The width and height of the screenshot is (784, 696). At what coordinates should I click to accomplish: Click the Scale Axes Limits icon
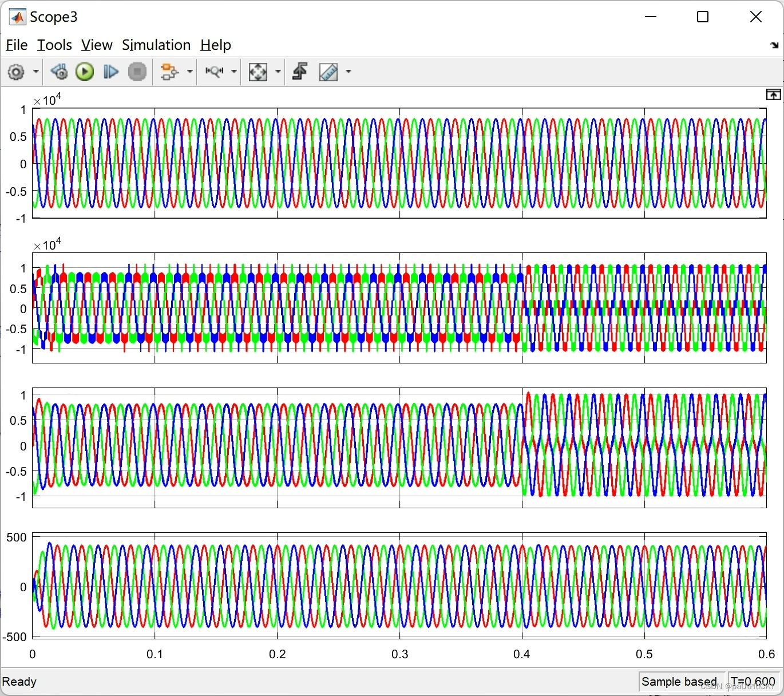(x=258, y=72)
